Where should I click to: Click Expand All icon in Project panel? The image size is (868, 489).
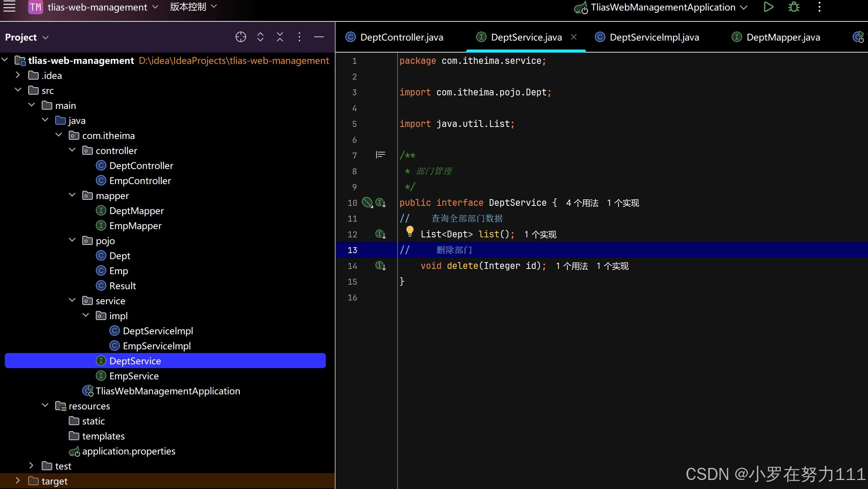260,37
